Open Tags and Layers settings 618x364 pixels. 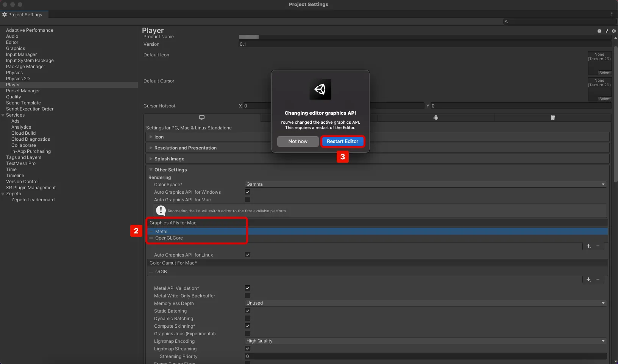(x=23, y=157)
